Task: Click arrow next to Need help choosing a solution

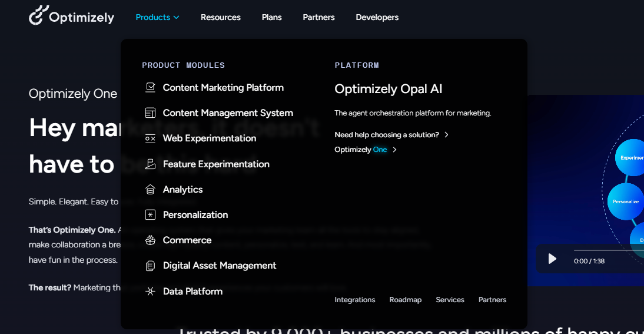Action: coord(446,135)
